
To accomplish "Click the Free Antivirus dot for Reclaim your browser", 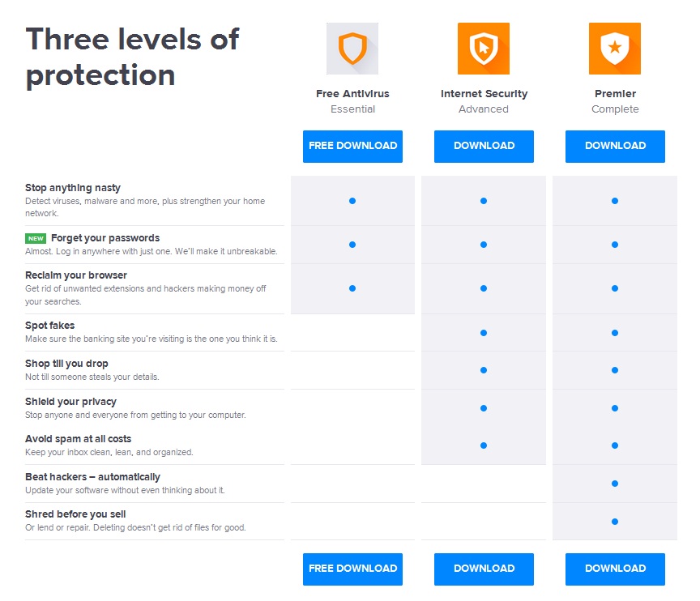I will (x=352, y=288).
